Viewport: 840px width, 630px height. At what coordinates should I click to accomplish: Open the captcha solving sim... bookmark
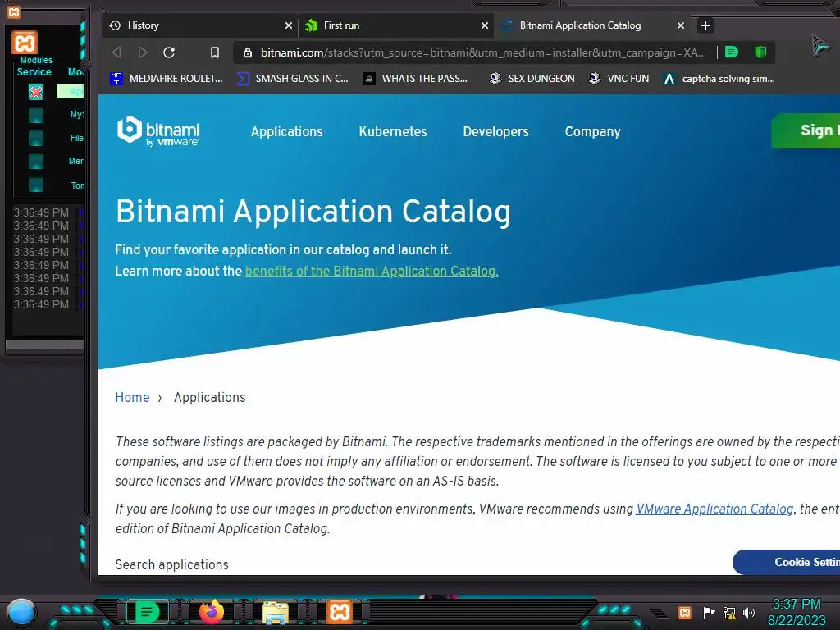click(719, 79)
